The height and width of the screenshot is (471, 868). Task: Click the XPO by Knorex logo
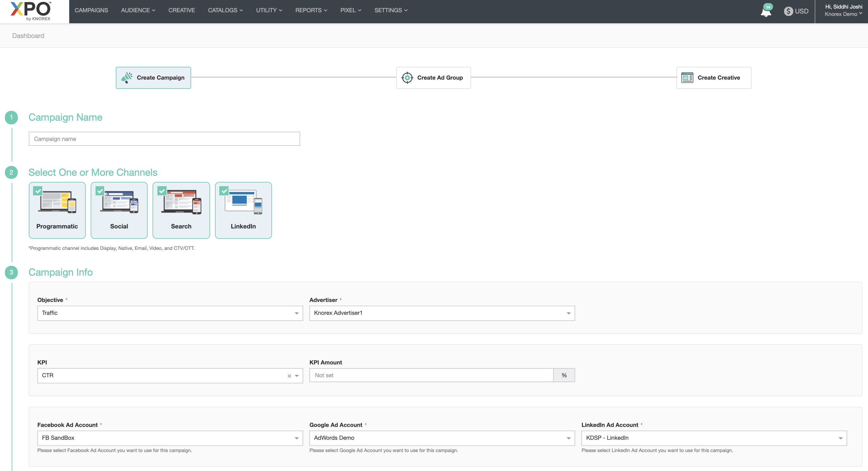[31, 11]
